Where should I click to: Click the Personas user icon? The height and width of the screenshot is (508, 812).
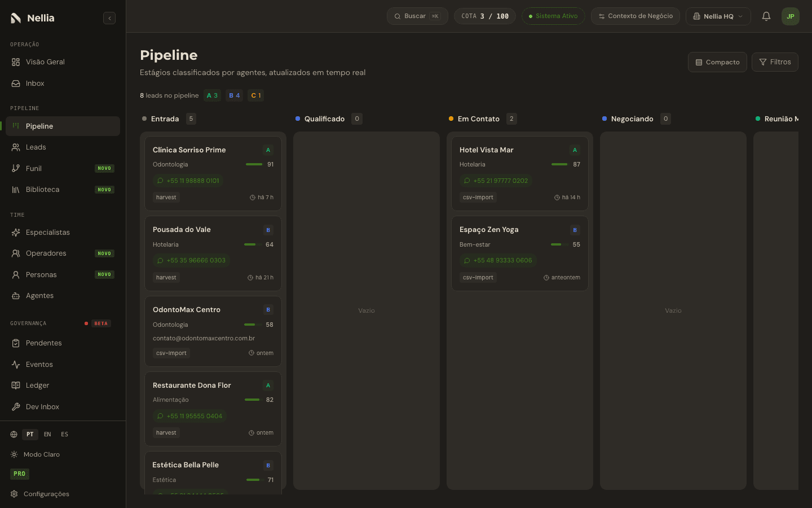16,275
